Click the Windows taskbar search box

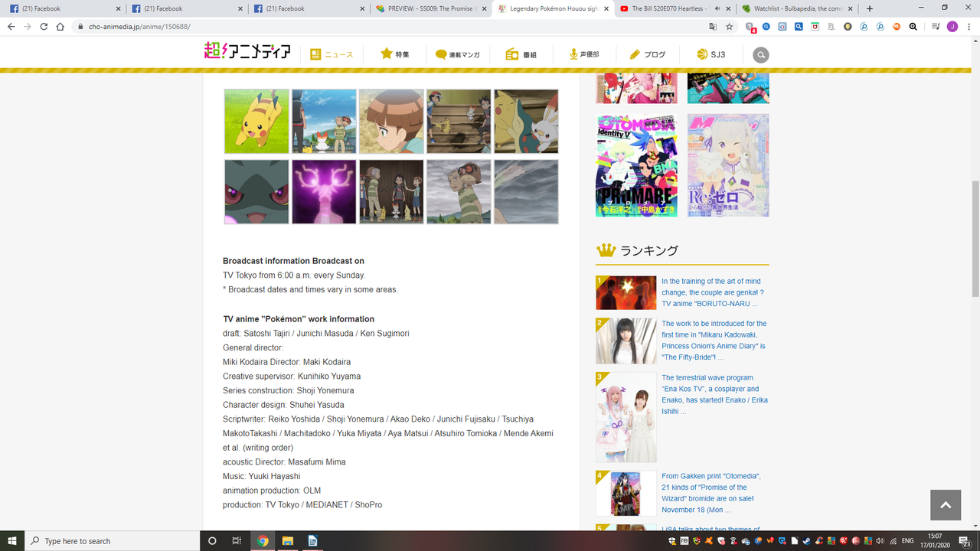coord(112,541)
